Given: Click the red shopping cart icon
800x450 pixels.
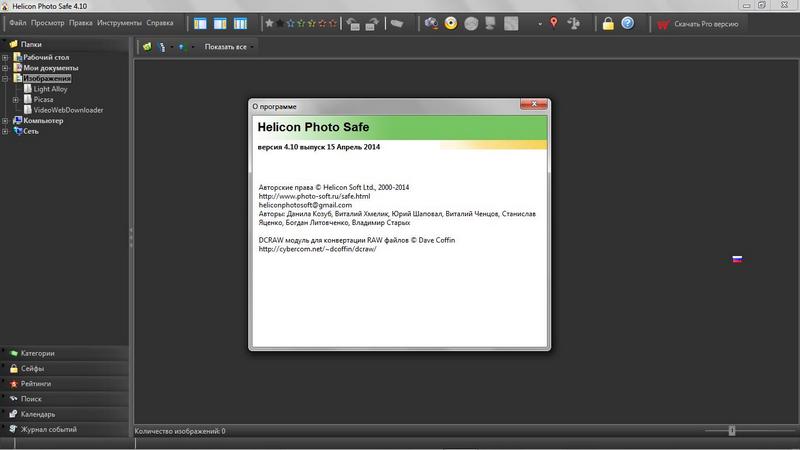Looking at the screenshot, I should tap(663, 24).
